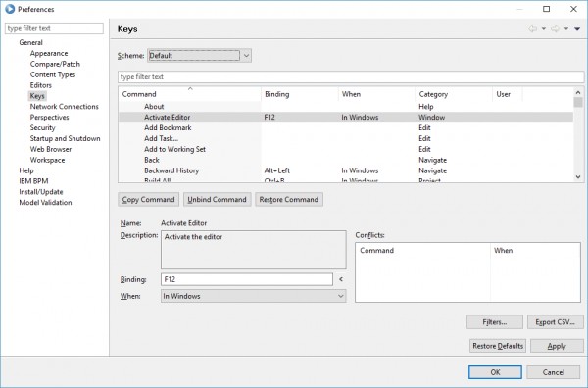Image resolution: width=588 pixels, height=388 pixels.
Task: Open the view menu triangle in the Keys header
Action: pyautogui.click(x=577, y=28)
